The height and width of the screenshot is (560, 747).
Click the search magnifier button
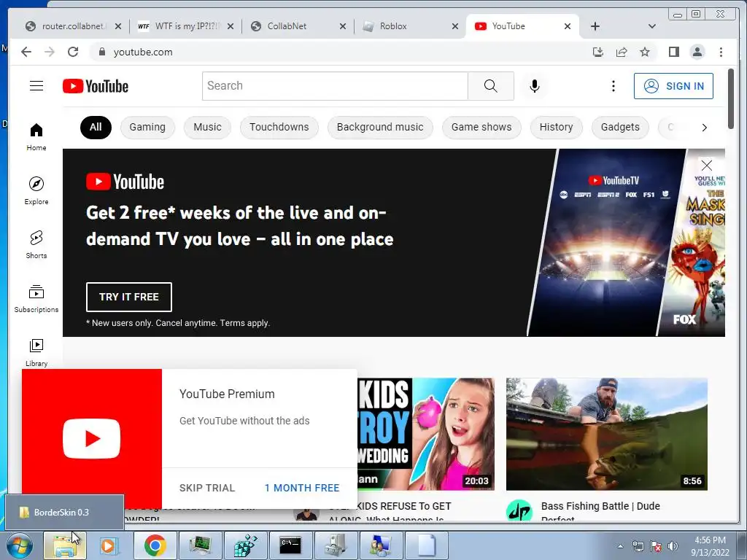click(x=491, y=86)
